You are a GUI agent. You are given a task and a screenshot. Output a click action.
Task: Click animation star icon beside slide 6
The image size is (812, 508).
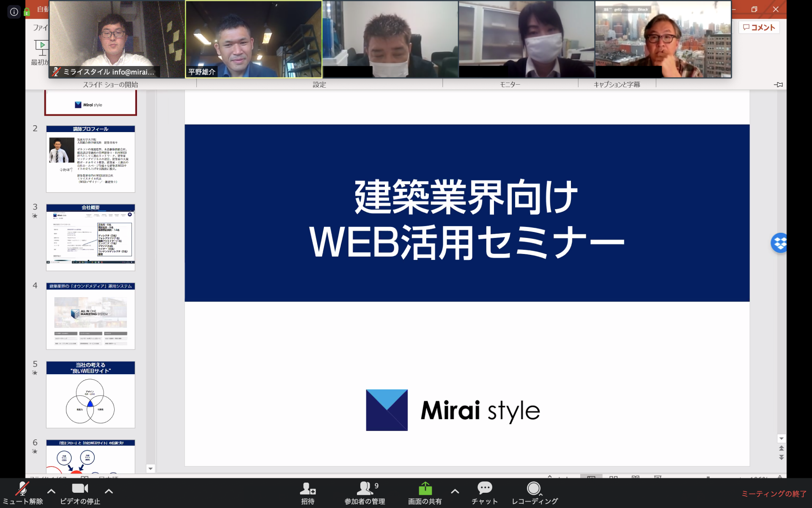(x=35, y=452)
